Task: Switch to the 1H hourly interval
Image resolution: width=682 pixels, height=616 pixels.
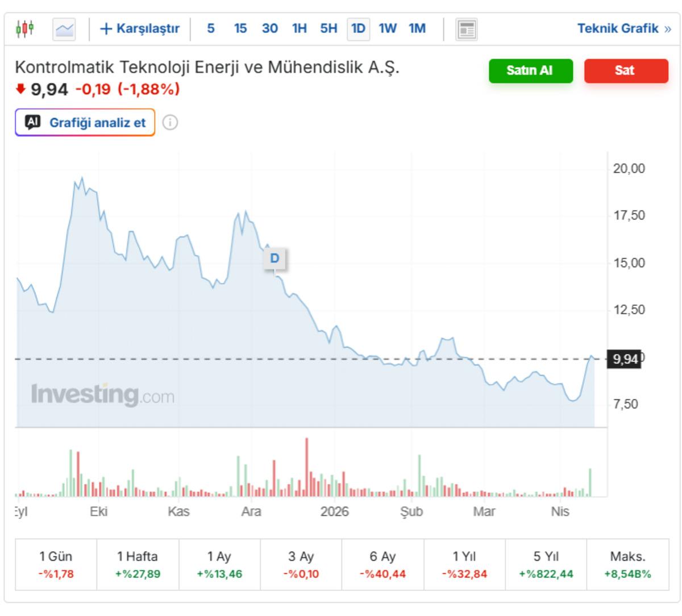Action: pyautogui.click(x=299, y=28)
